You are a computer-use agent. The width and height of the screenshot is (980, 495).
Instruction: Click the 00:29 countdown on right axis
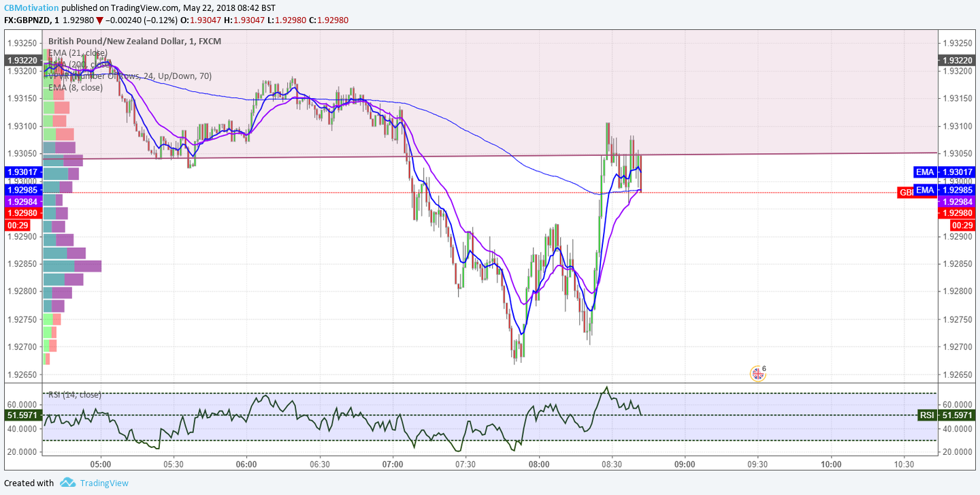962,225
